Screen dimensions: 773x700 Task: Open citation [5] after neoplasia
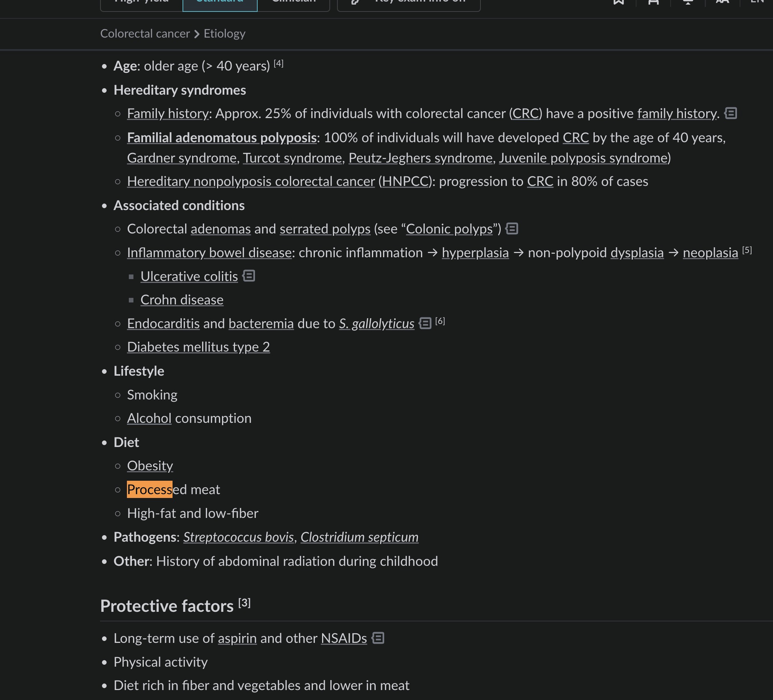[x=747, y=250]
